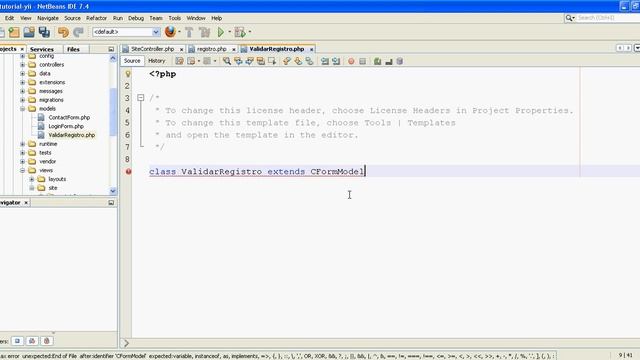Click the Previous Bookmark icon
This screenshot has width=640, height=360.
287,61
